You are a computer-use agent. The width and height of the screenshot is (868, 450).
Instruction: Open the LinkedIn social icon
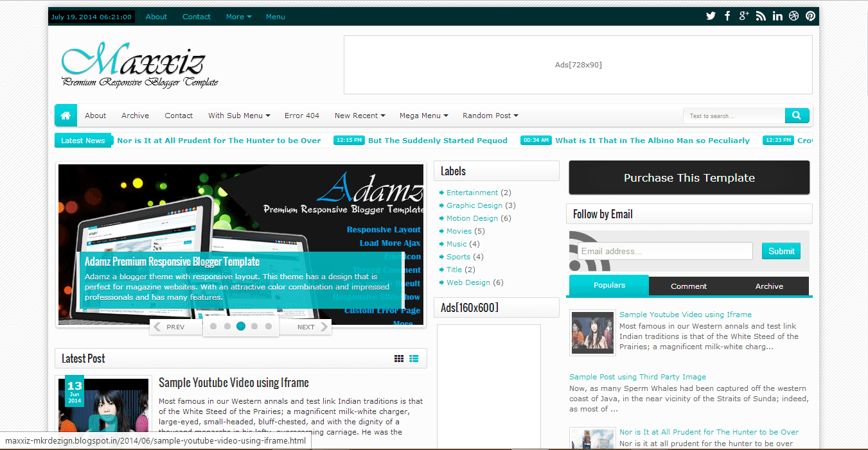point(777,16)
